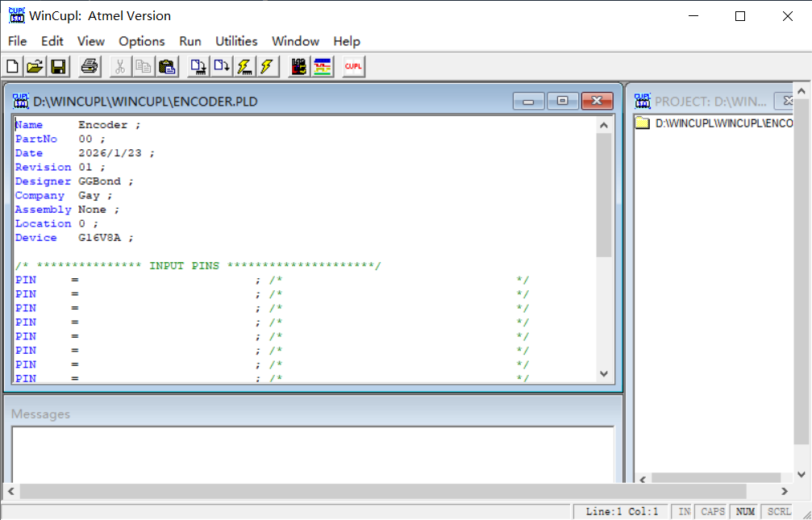Click the main horizontal scrollbar left arrow
Image resolution: width=812 pixels, height=520 pixels.
(11, 491)
